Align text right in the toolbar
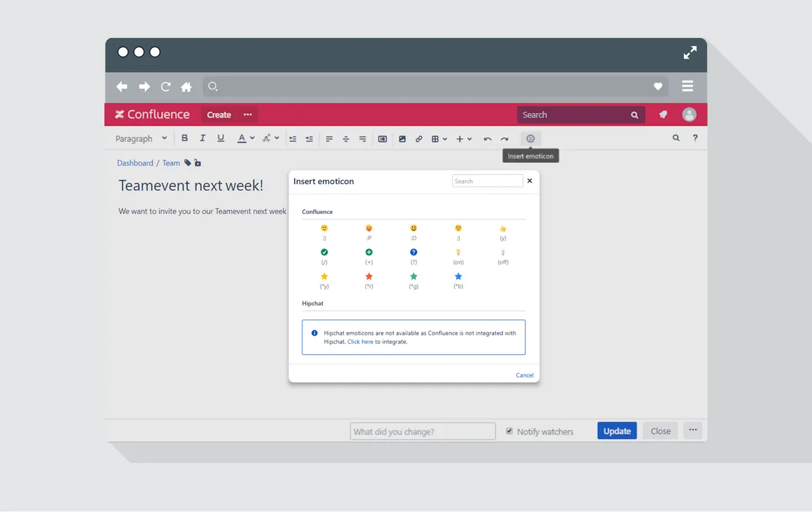The width and height of the screenshot is (812, 512). (363, 139)
